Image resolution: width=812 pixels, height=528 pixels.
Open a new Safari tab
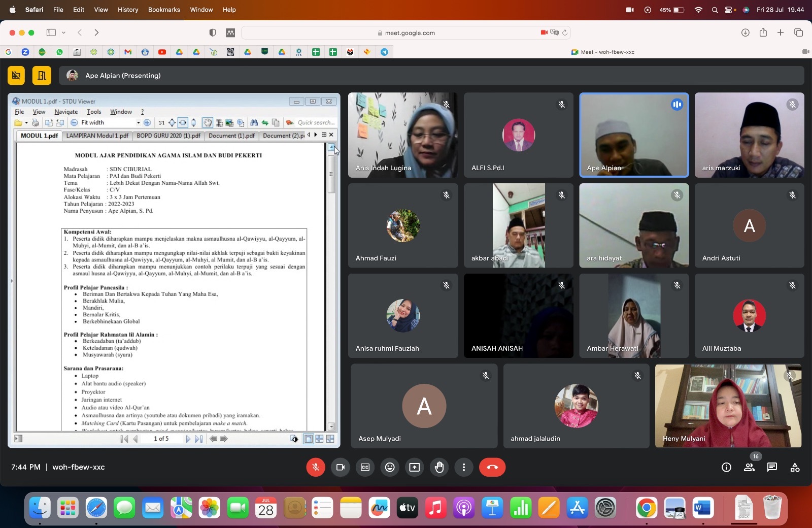781,32
